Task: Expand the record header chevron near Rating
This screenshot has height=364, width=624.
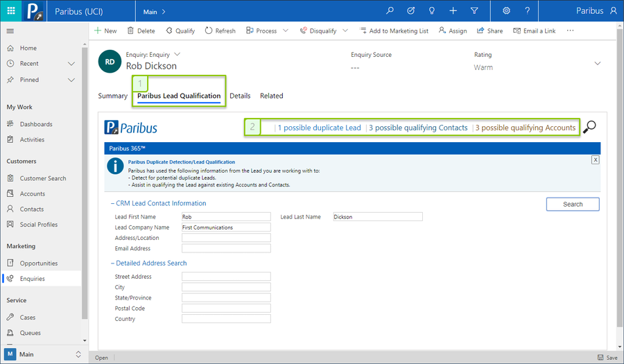Action: click(x=598, y=63)
